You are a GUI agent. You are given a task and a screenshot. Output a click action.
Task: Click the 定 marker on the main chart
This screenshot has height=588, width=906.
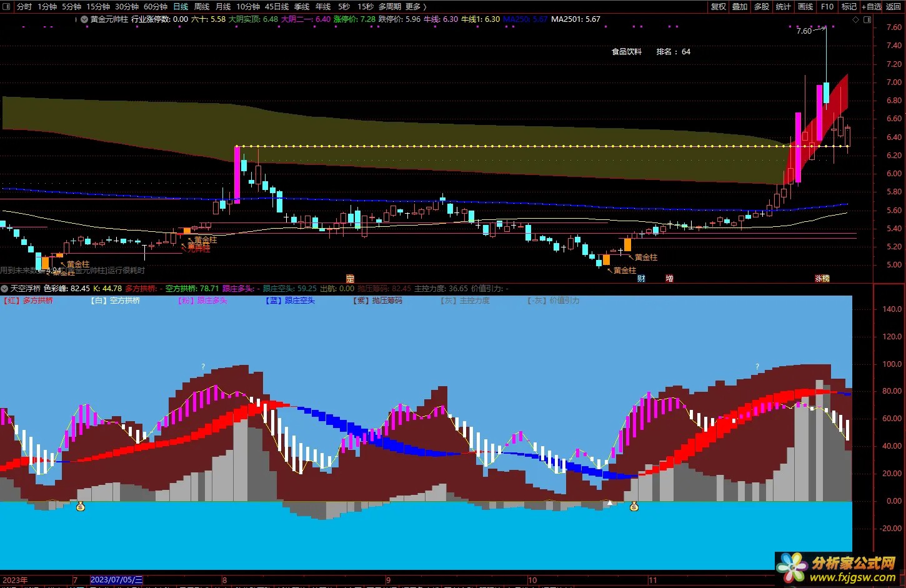(x=350, y=279)
